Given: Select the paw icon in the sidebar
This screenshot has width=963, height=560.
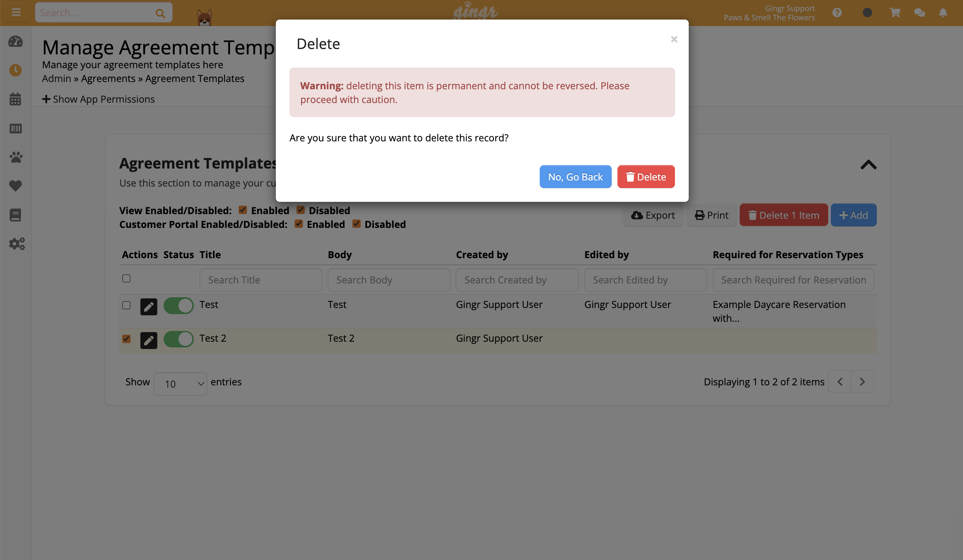Looking at the screenshot, I should pos(15,157).
